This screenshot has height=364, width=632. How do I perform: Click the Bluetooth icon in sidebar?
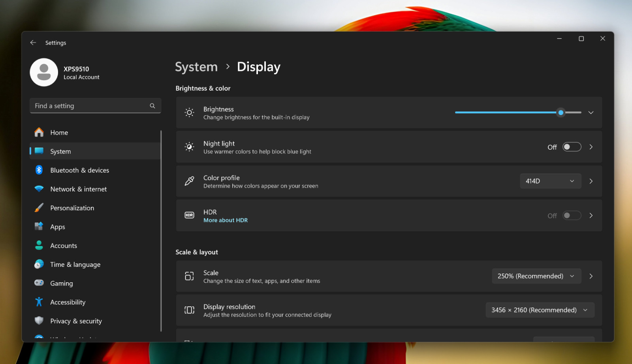[x=39, y=170]
